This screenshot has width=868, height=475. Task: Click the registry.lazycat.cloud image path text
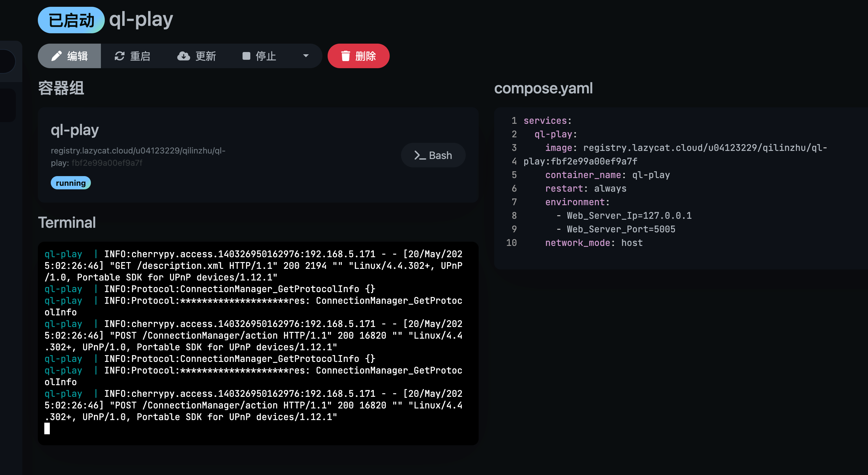coord(138,151)
